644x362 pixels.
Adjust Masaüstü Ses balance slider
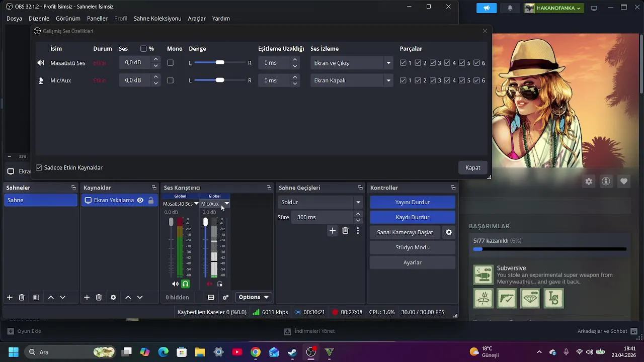(x=220, y=63)
